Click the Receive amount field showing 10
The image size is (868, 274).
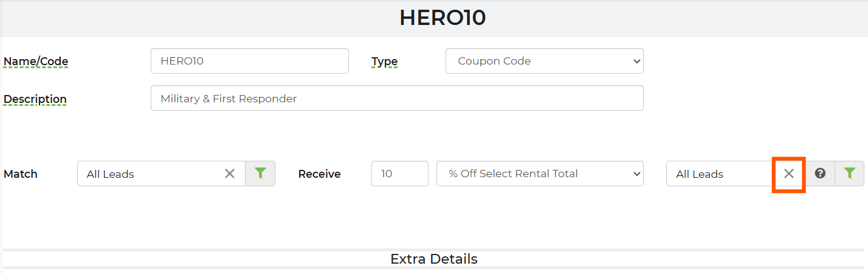[x=399, y=174]
